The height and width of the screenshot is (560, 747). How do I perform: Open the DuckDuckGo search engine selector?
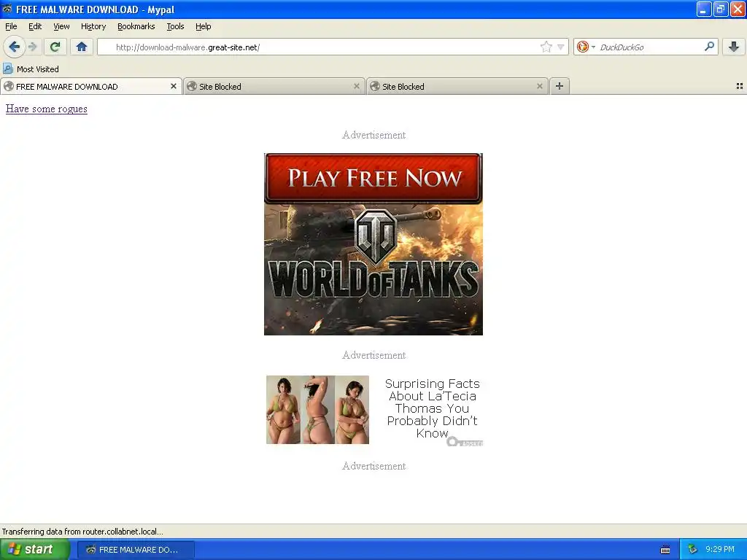[x=586, y=47]
